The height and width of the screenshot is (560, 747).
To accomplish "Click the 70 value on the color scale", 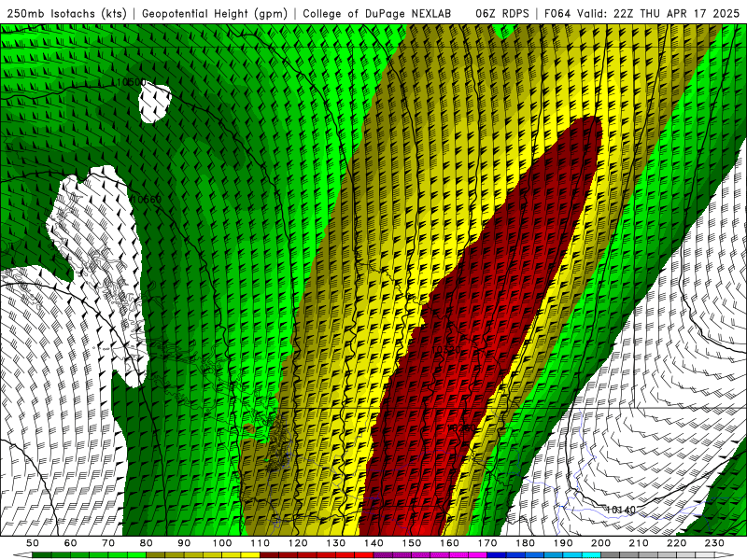I will pos(108,543).
